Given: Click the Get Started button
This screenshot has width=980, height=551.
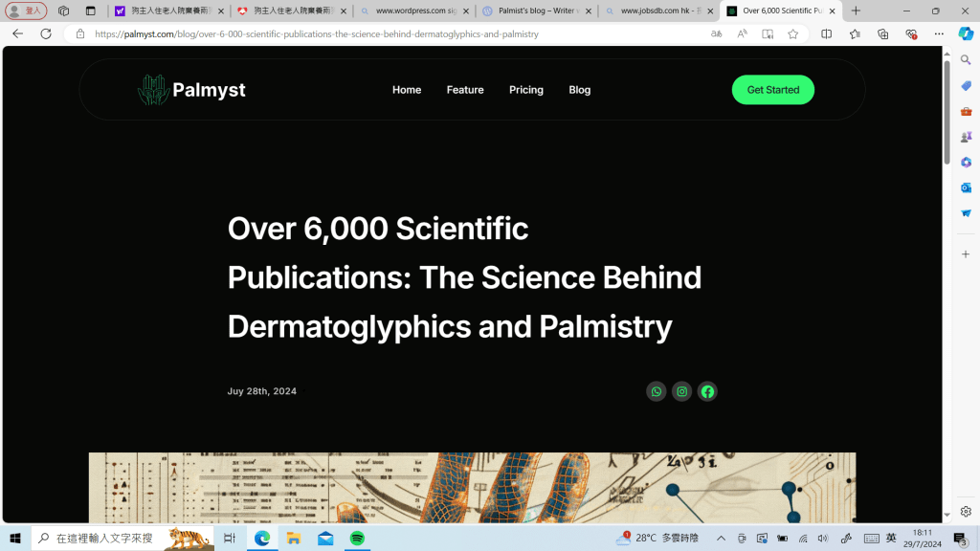Looking at the screenshot, I should pos(772,90).
